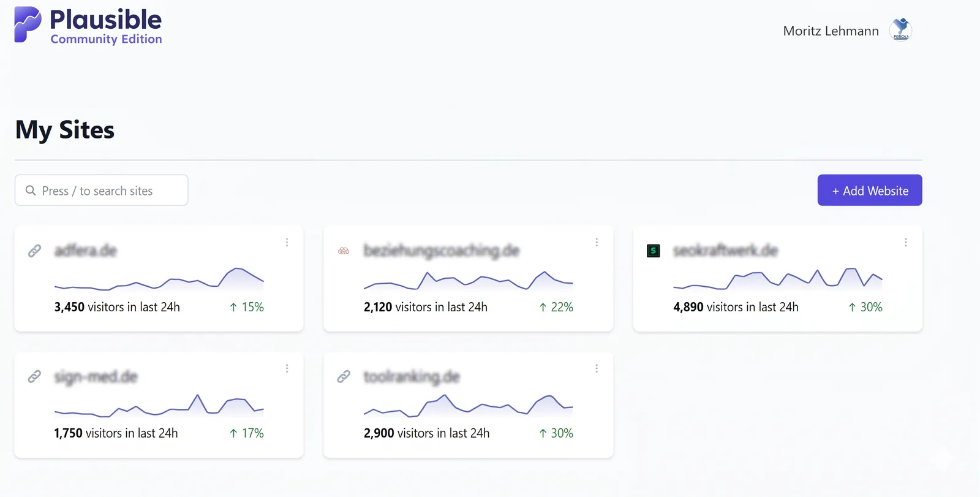Click the sparkline chart on the 3,450 visitors card
The width and height of the screenshot is (980, 497).
[159, 279]
